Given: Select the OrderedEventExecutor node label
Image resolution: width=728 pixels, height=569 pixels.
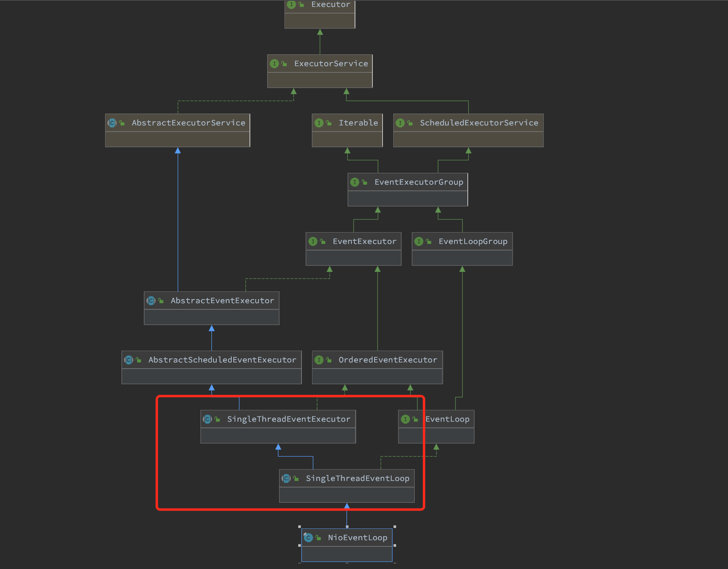Looking at the screenshot, I should pos(388,360).
